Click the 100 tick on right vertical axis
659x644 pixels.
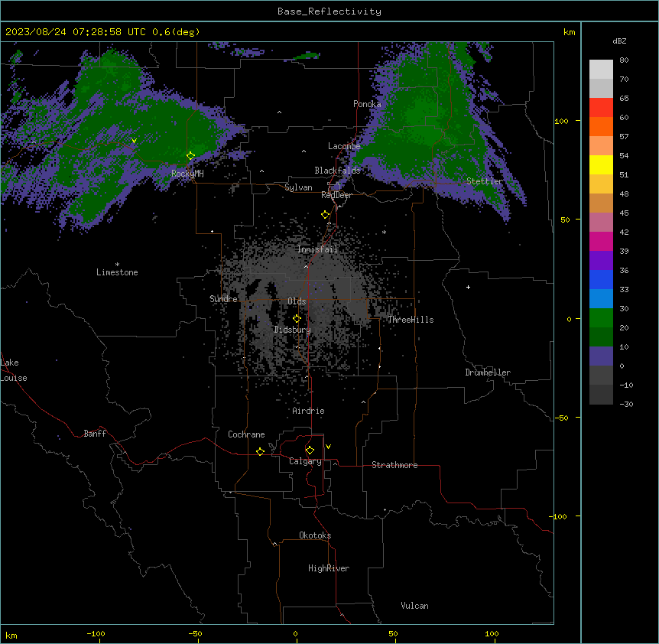561,121
